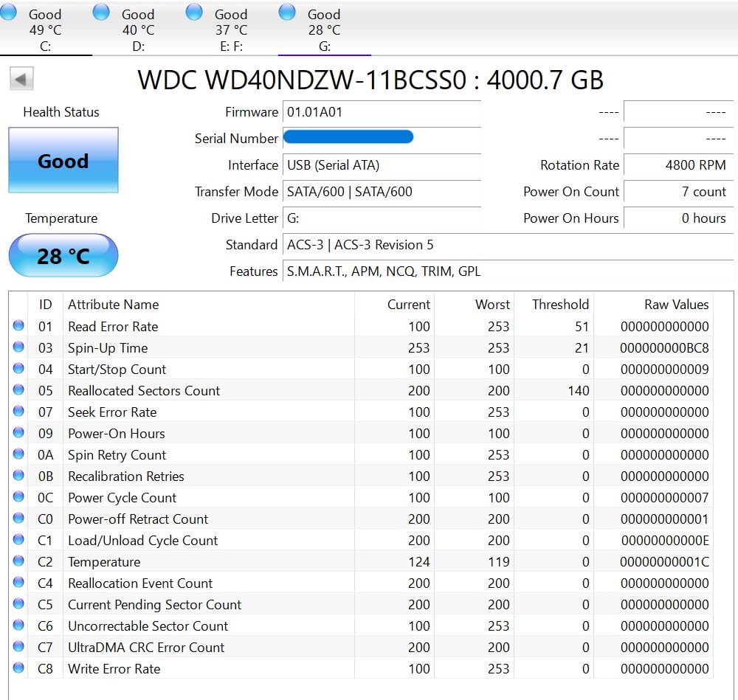Screen dimensions: 738x700
Task: Select the G: drive tab at 28 °C
Action: (x=324, y=30)
